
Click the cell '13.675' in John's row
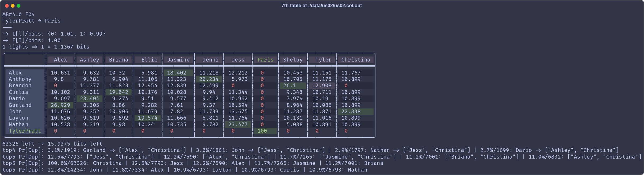tap(238, 111)
